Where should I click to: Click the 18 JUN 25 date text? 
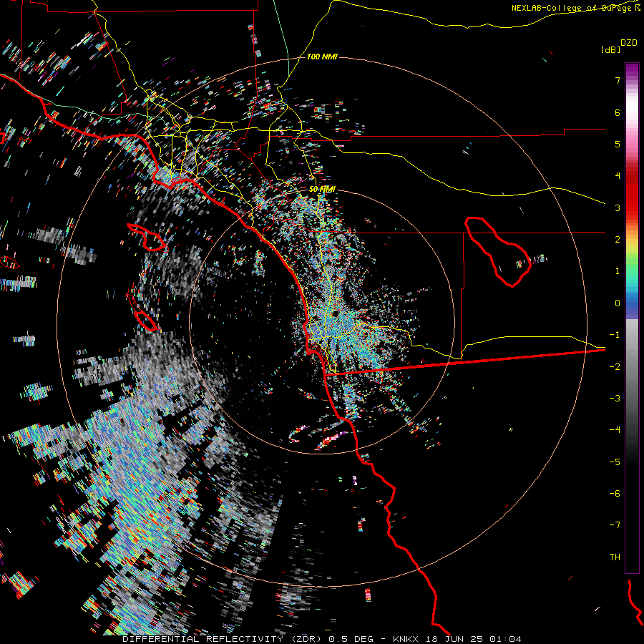(454, 639)
